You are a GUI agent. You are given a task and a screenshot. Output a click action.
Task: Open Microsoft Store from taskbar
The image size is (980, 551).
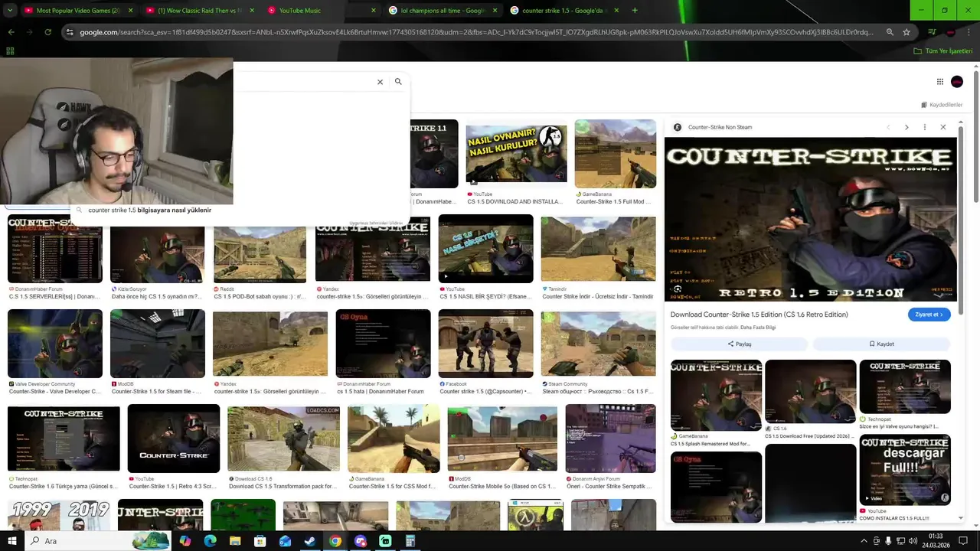coord(260,541)
